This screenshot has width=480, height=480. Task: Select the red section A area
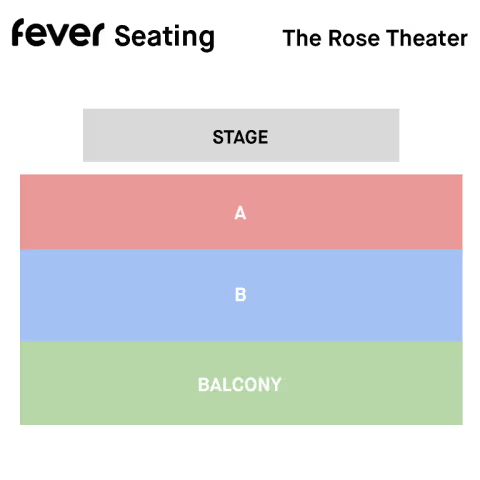241,212
